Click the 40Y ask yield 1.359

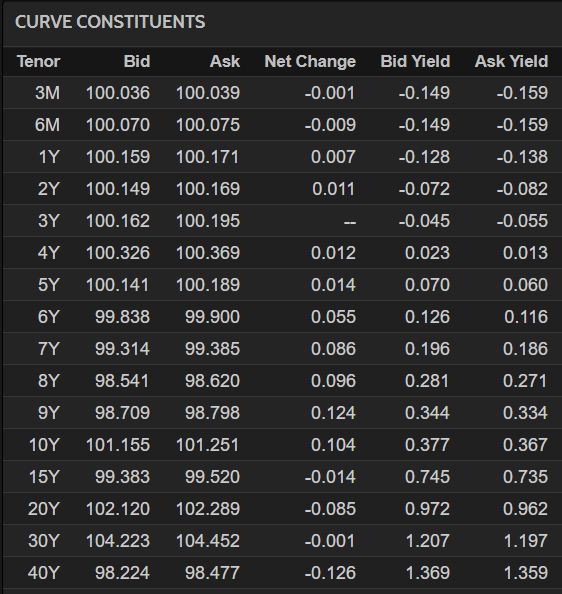[x=526, y=573]
